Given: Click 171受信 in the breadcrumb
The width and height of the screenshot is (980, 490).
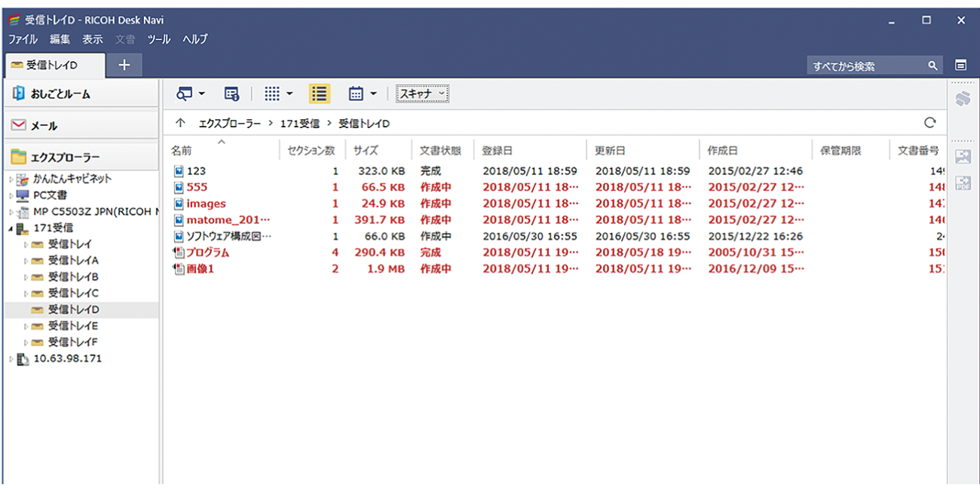Looking at the screenshot, I should [299, 123].
